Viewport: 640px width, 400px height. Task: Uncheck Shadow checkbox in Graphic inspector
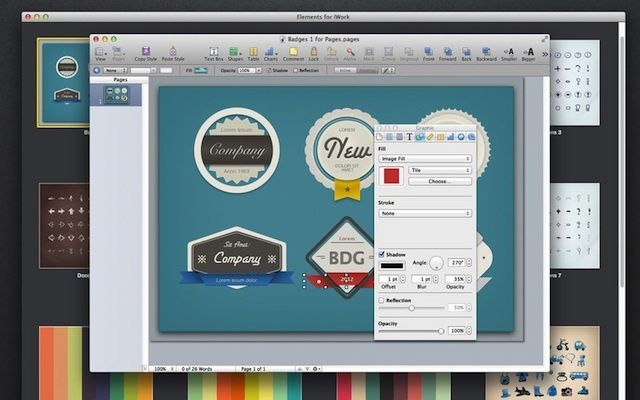point(382,254)
